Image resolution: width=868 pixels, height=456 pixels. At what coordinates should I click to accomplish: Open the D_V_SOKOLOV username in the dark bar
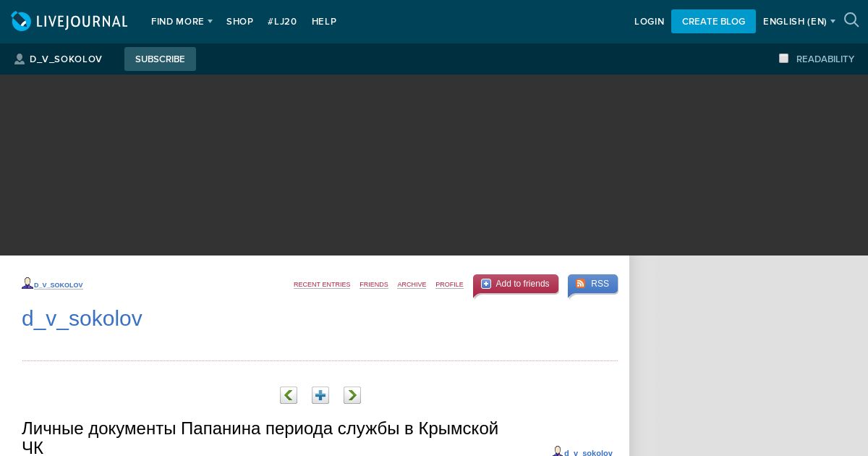tap(66, 59)
